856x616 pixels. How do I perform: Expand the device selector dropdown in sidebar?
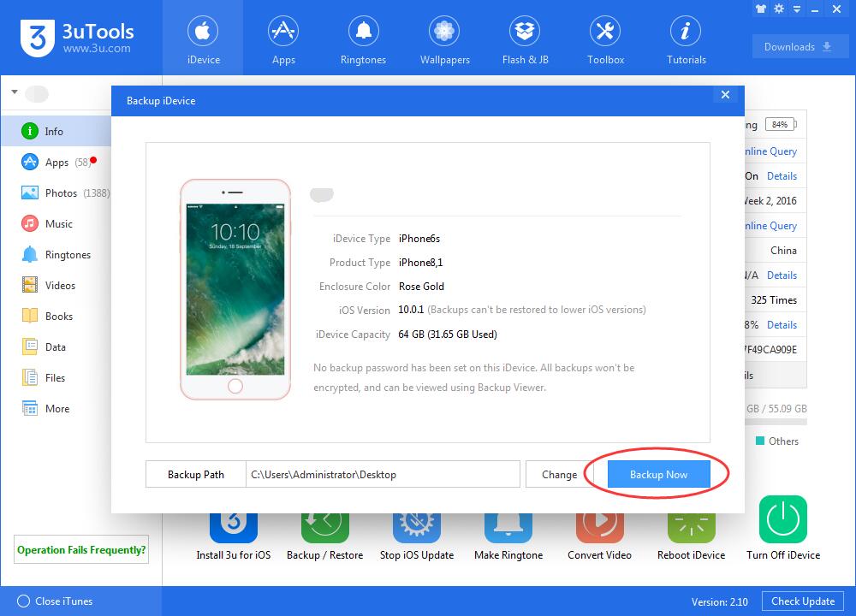pos(14,92)
